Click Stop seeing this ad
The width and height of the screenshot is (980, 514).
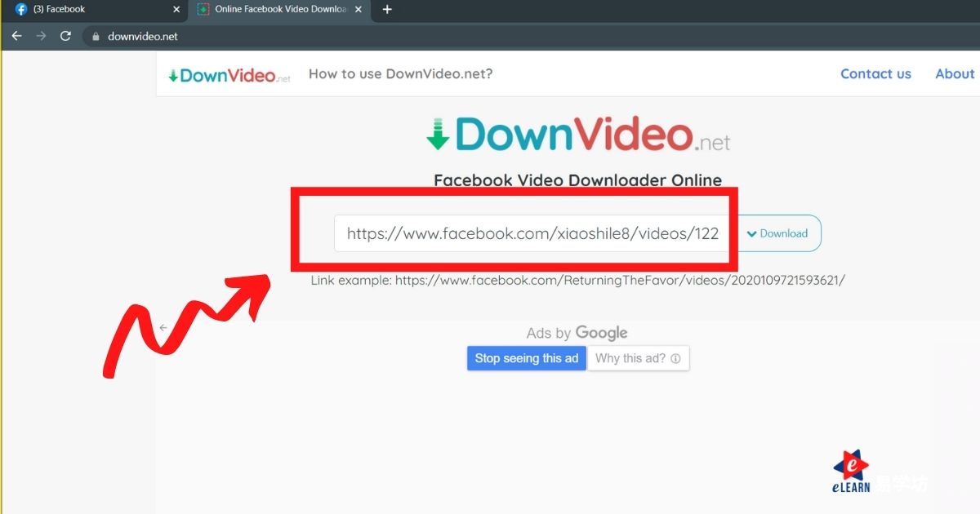click(527, 358)
